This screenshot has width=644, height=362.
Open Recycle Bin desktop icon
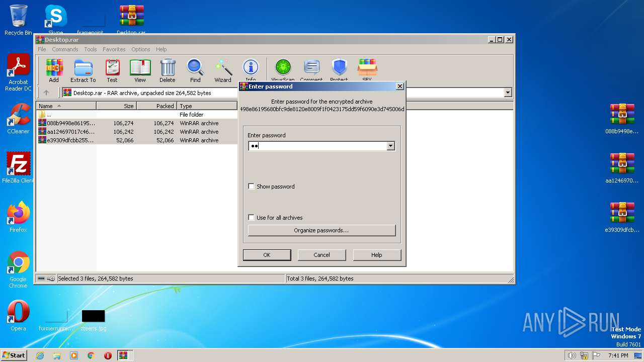click(x=18, y=20)
